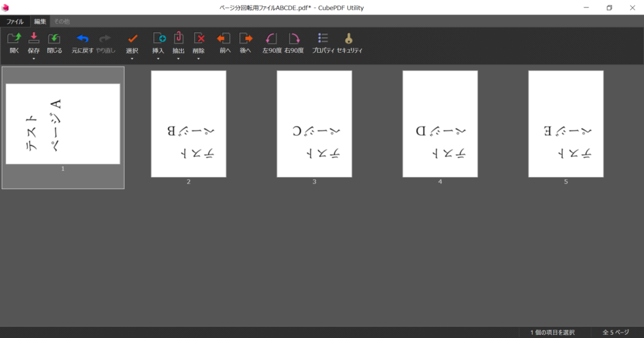Click the 保存 (Save) icon
Screen dimensions: 644x338
[34, 38]
